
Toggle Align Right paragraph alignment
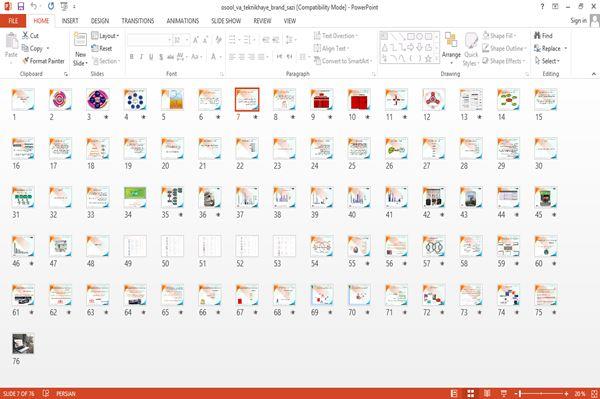pyautogui.click(x=251, y=57)
